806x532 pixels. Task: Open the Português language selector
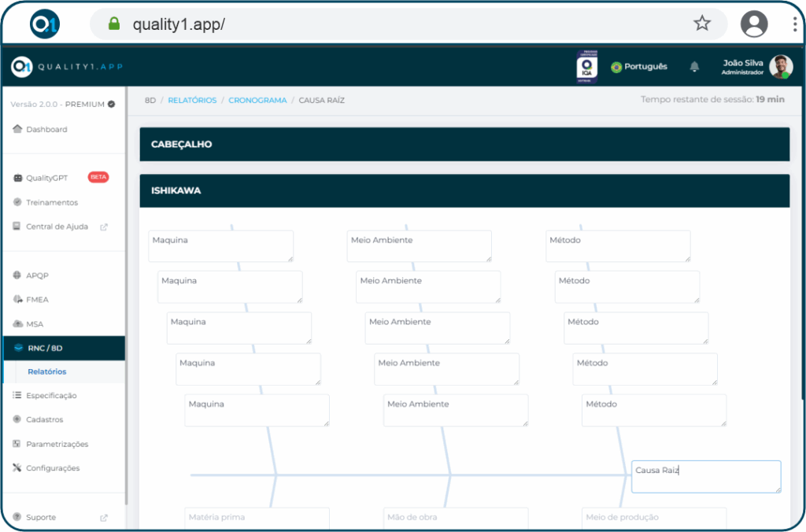click(x=638, y=67)
